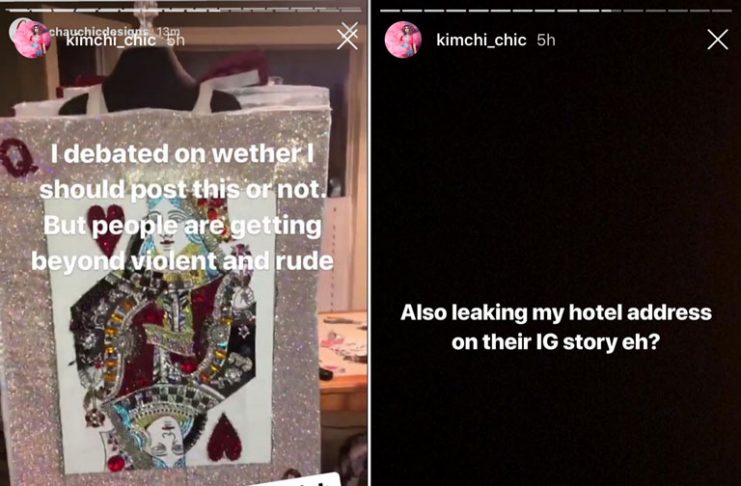
Task: Close the black-background story on the right
Action: tap(718, 40)
